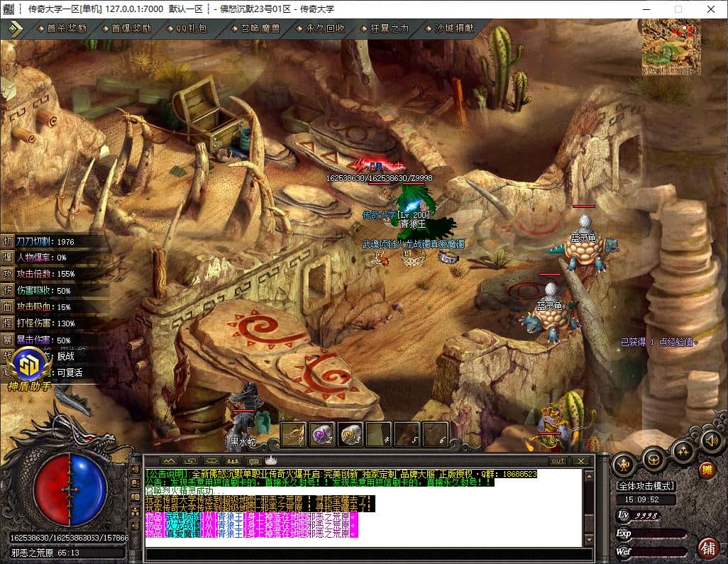Open the inventory bag round button

coord(653,460)
